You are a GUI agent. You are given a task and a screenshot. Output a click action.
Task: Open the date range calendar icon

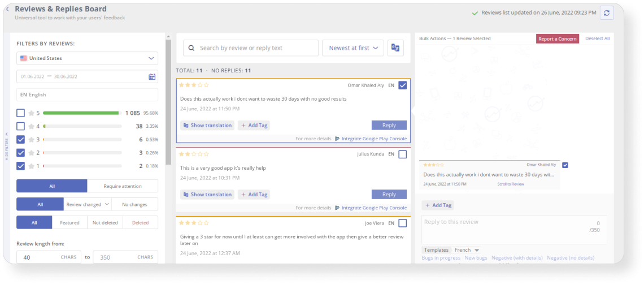pyautogui.click(x=152, y=76)
